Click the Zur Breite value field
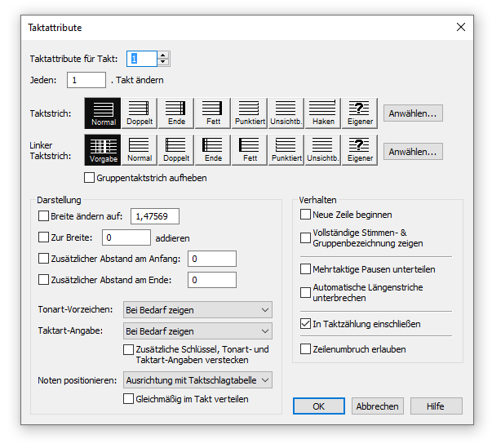 point(126,237)
